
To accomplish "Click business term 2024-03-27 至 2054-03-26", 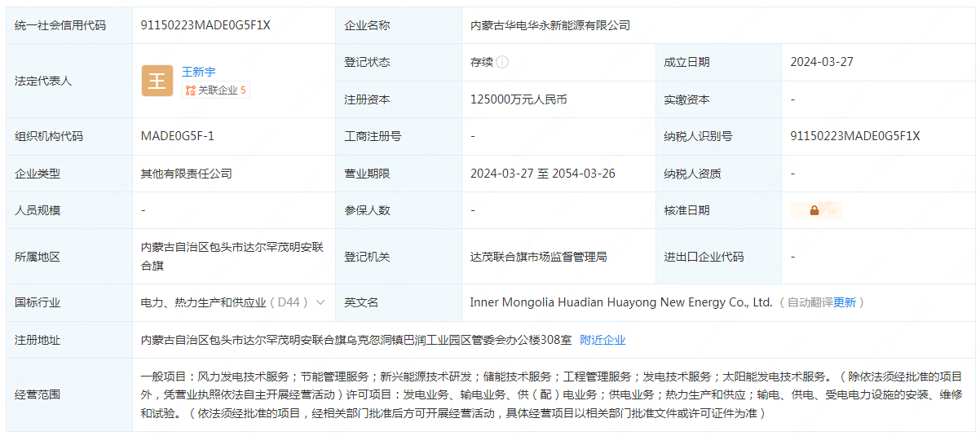I will point(543,174).
